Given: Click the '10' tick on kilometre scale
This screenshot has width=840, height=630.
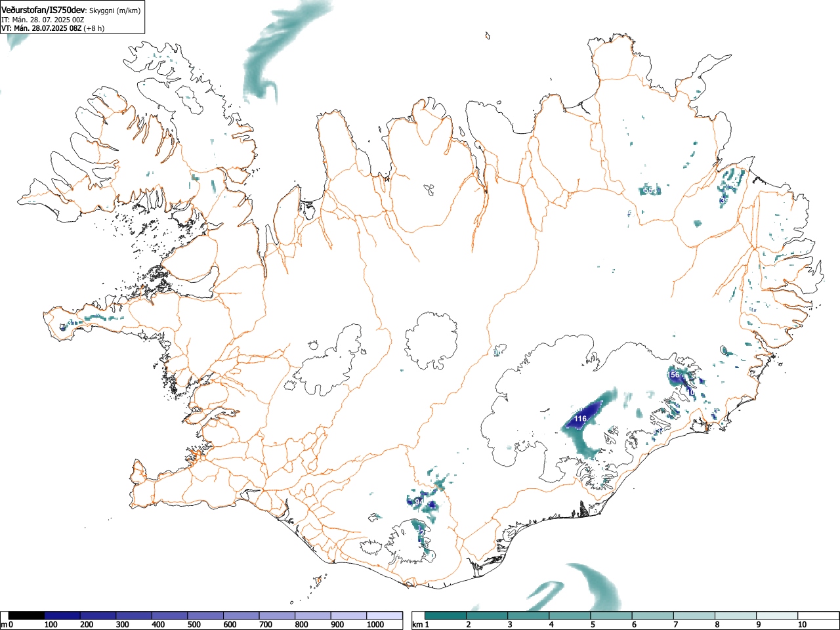Looking at the screenshot, I should click(802, 625).
